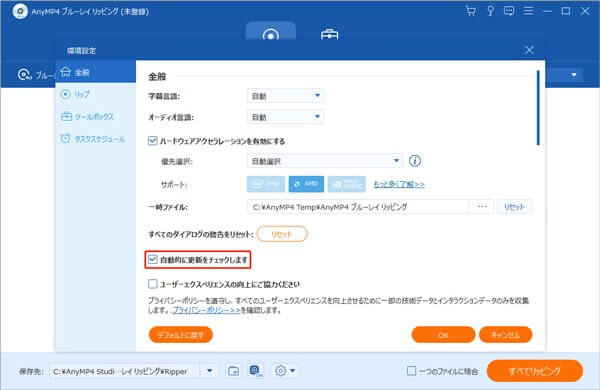Click the Intel support badge
This screenshot has height=390, width=600.
coord(266,184)
